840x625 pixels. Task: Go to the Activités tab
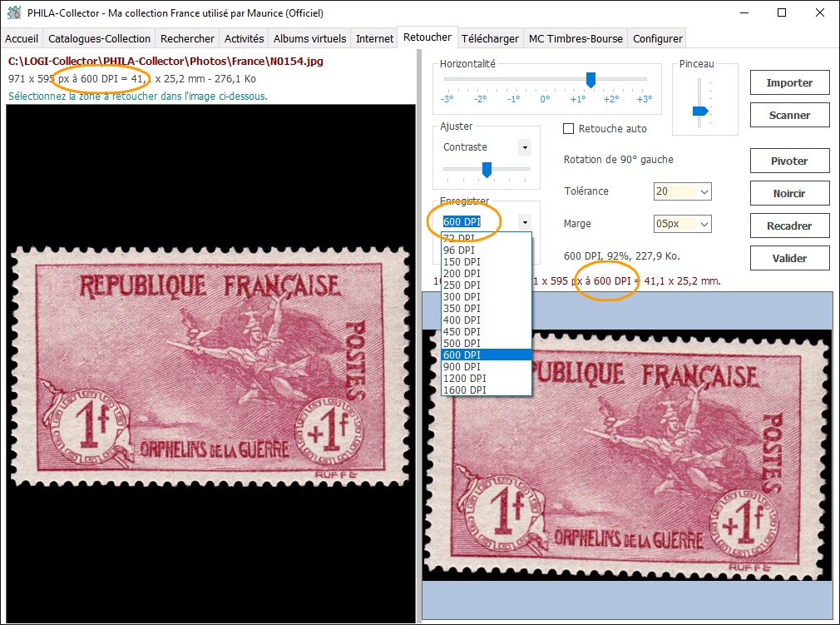[x=244, y=38]
